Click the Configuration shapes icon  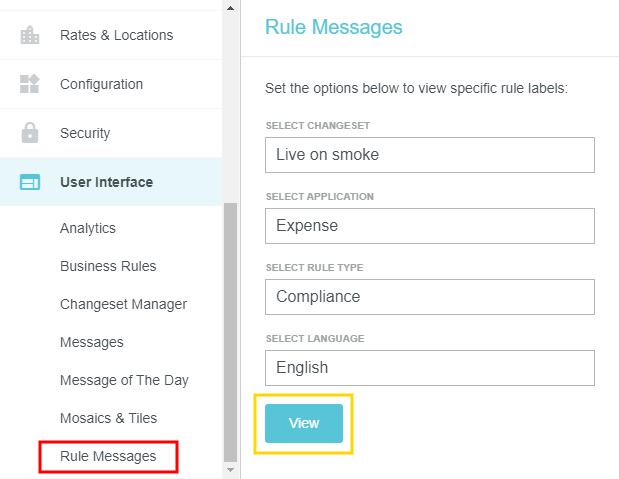coord(30,84)
